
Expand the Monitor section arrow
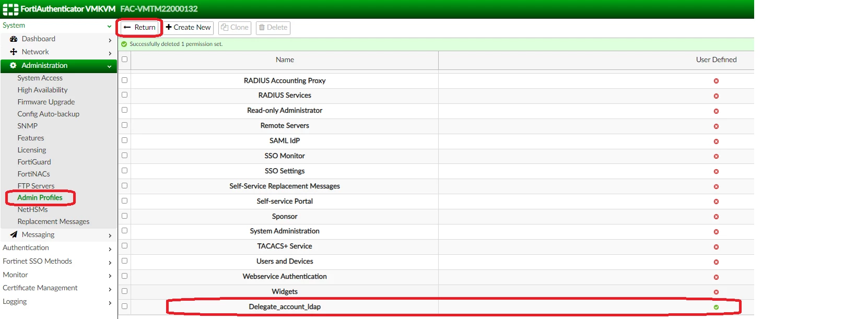[x=110, y=276]
